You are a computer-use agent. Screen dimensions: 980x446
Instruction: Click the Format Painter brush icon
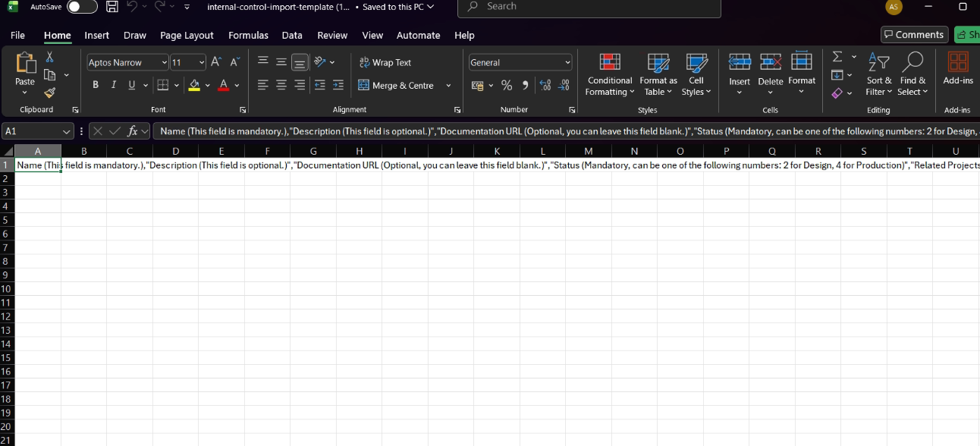point(50,93)
